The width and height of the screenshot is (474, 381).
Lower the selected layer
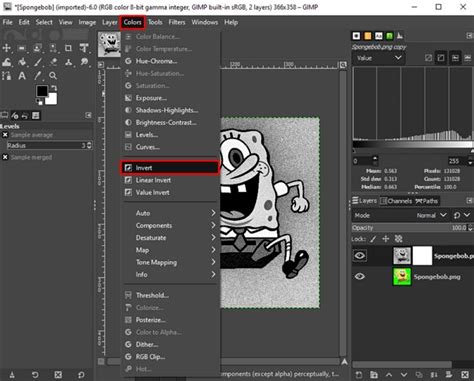point(404,375)
